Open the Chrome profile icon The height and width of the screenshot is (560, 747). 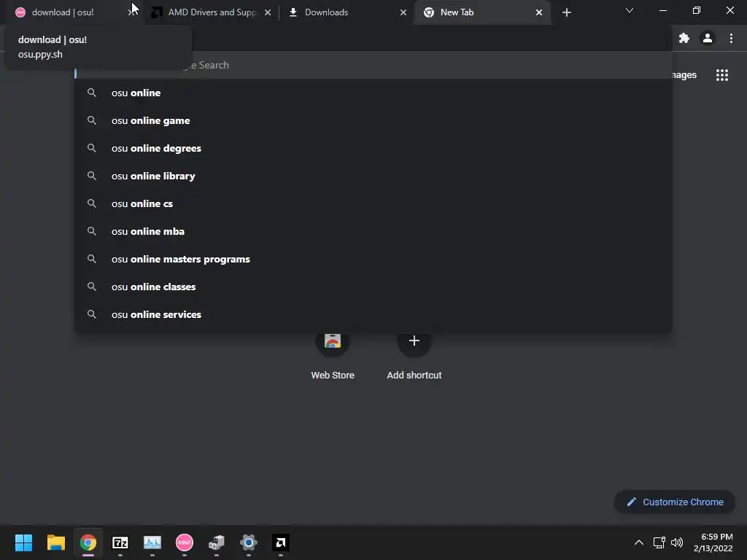click(708, 38)
